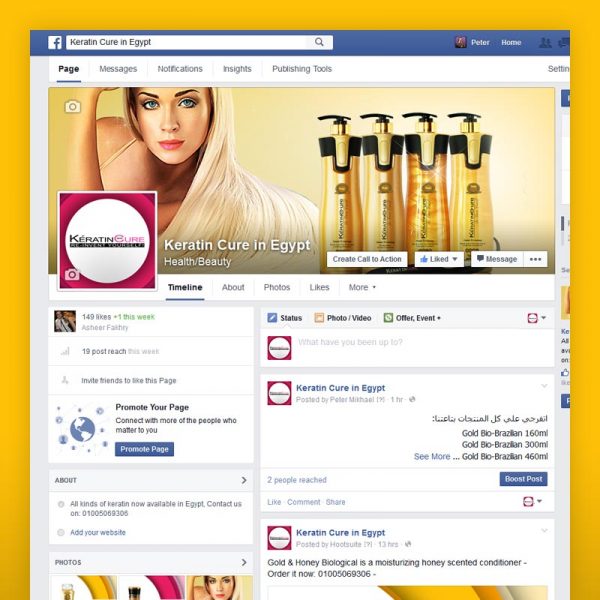Open the three-dots more actions button
The image size is (600, 600).
click(535, 259)
